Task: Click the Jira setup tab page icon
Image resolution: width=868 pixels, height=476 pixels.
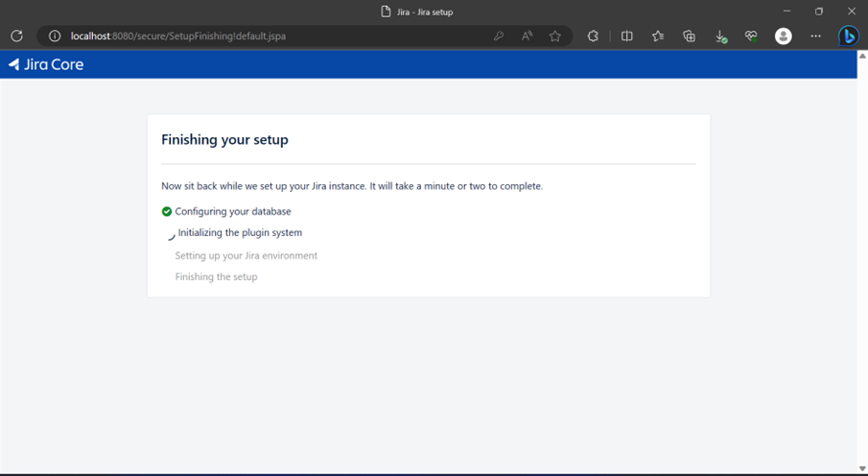Action: click(x=386, y=12)
